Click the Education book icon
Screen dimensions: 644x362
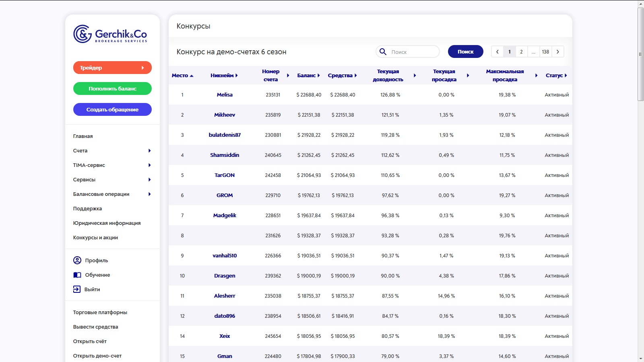click(x=77, y=275)
